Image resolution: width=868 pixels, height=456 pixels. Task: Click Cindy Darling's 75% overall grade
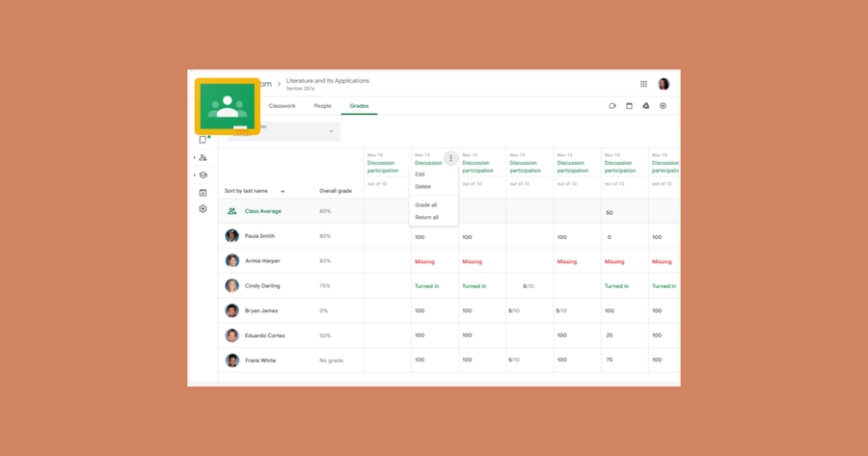tap(324, 285)
